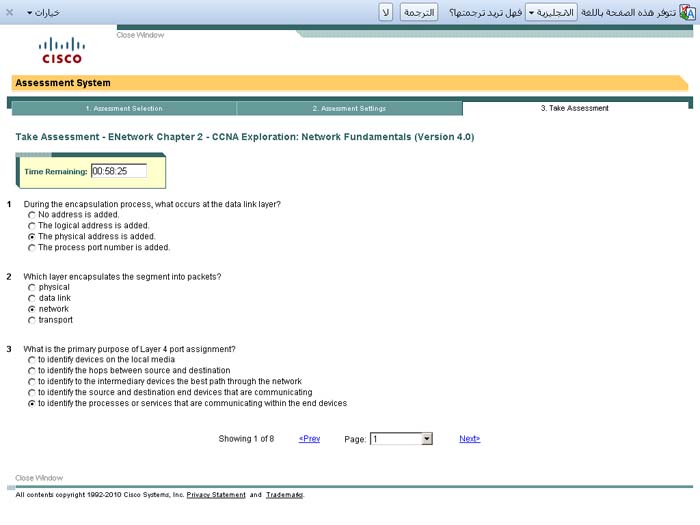Viewport: 700px width, 525px height.
Task: Click the Translate button in the Arabic bar
Action: [x=419, y=12]
